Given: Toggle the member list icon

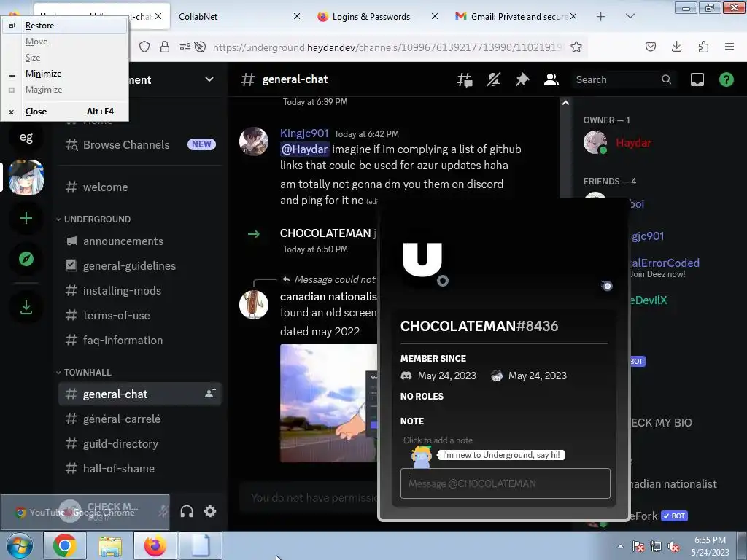Looking at the screenshot, I should pos(551,79).
